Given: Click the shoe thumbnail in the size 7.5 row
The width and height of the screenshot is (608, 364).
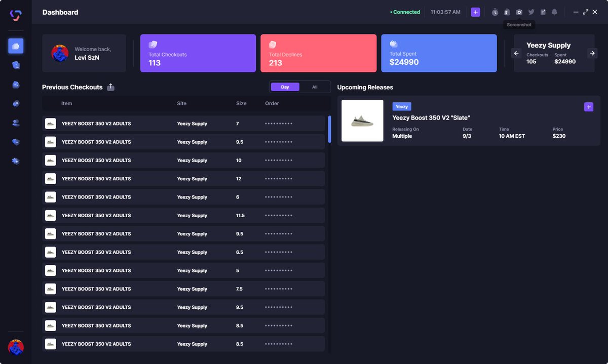Looking at the screenshot, I should (50, 289).
